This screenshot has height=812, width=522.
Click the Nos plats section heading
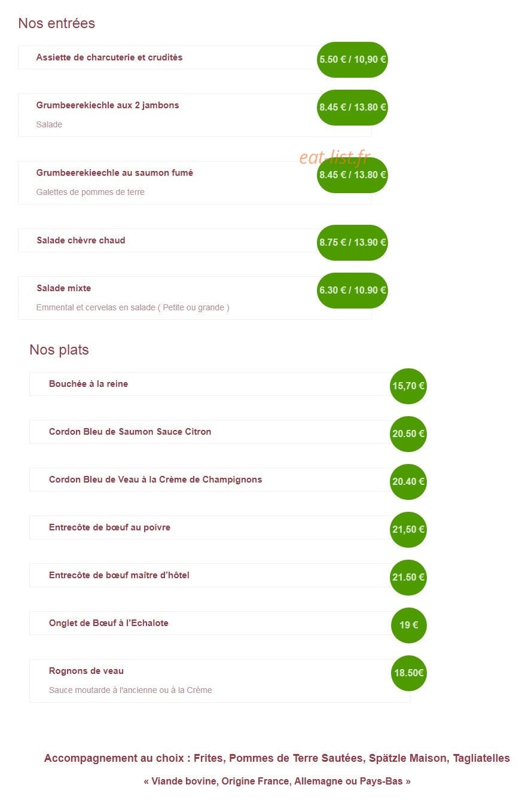pos(59,350)
